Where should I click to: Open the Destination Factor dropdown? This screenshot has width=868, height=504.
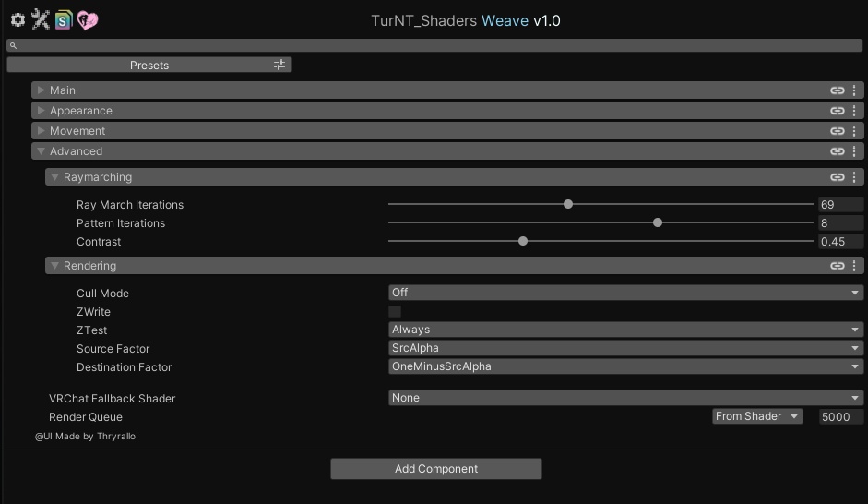625,366
